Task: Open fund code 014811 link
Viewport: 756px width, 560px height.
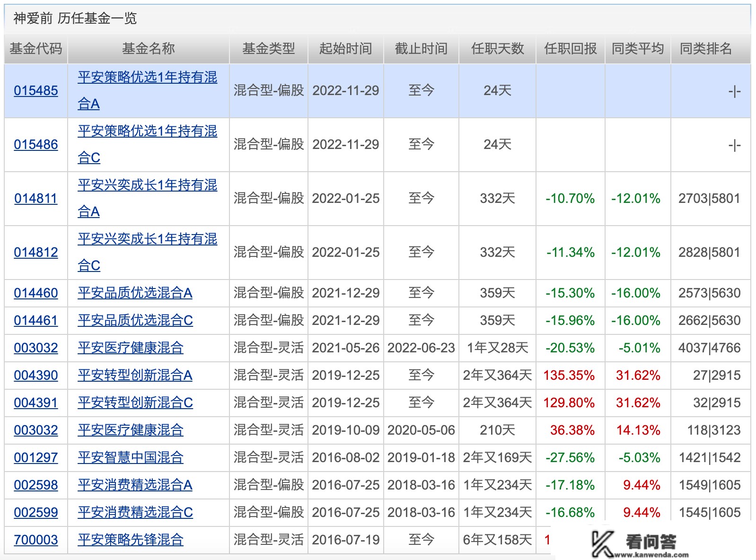Action: point(36,199)
